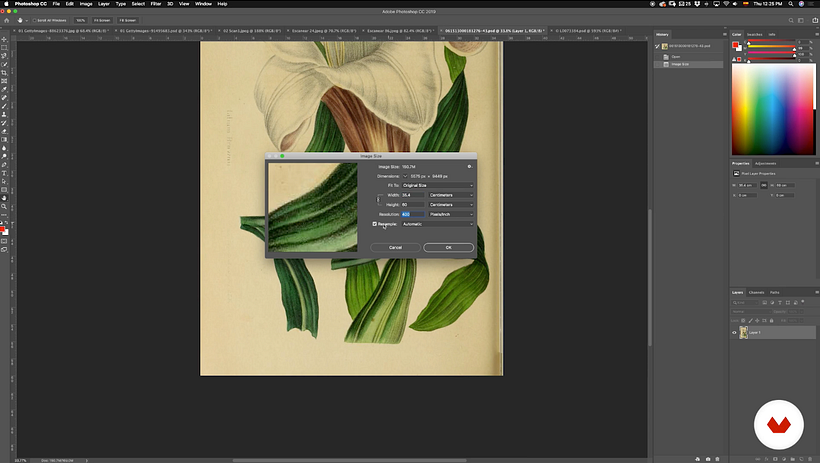Click Quick Mask mode icon
The image size is (820, 463).
click(x=4, y=241)
